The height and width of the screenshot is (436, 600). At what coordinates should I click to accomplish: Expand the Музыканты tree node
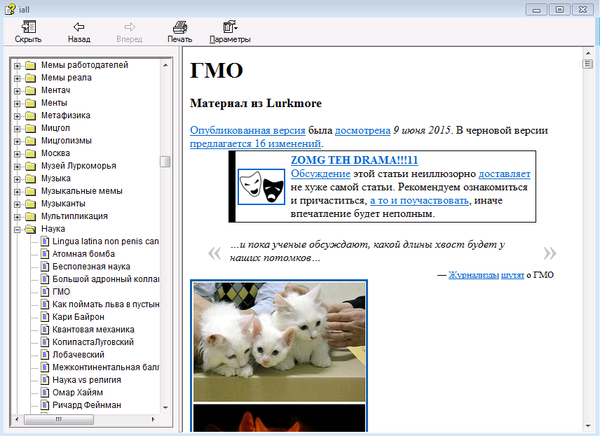tap(17, 204)
